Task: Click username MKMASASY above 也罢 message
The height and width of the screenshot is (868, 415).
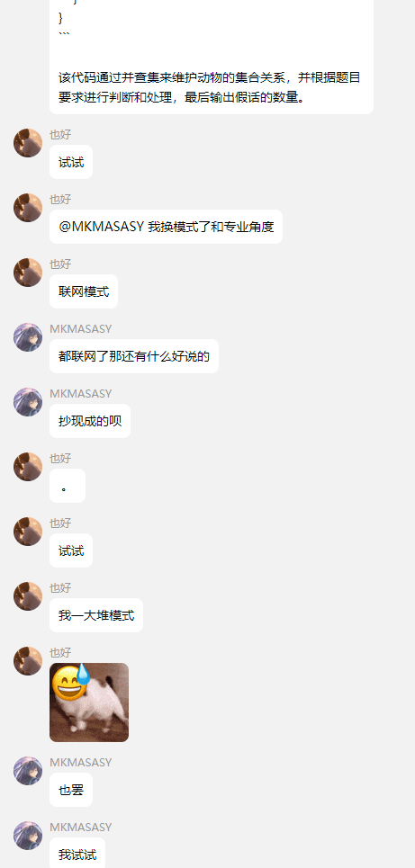Action: pyautogui.click(x=81, y=762)
